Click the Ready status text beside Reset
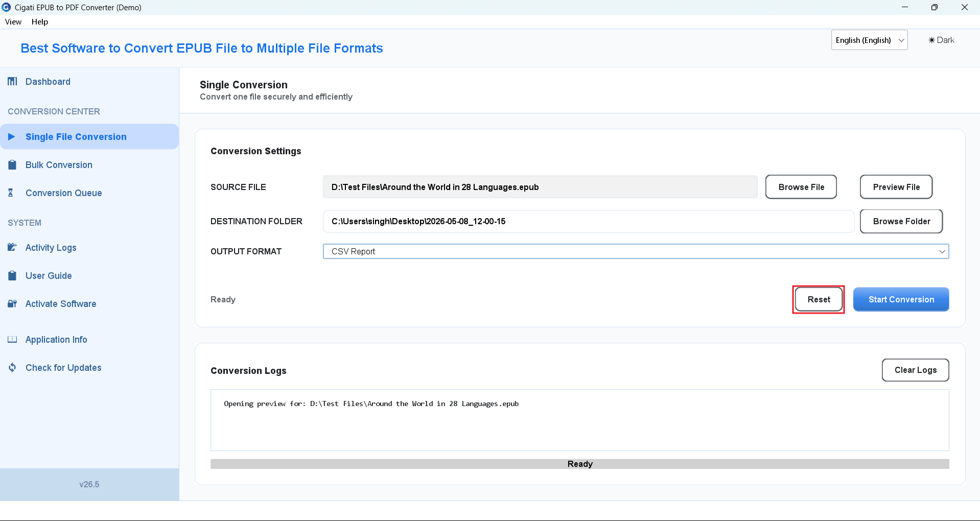Viewport: 980px width, 521px height. 223,299
